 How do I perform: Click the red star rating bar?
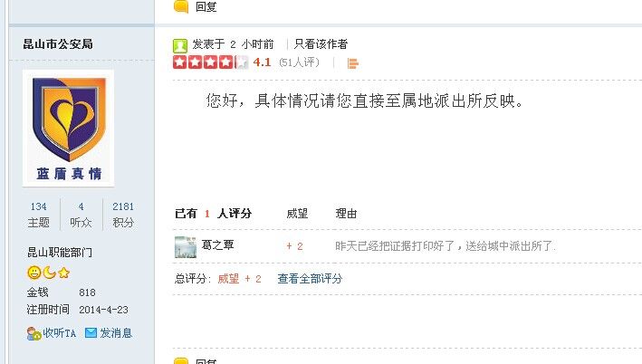[x=210, y=62]
